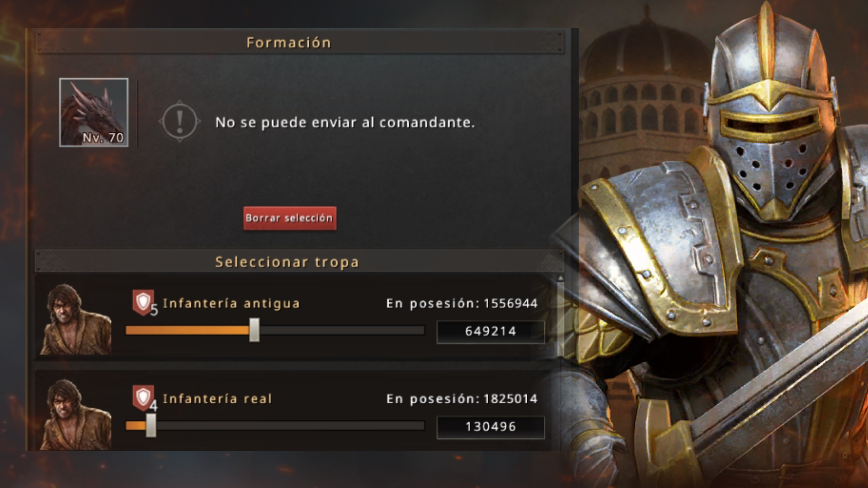
Task: Select the level 70 dragon portrait
Action: (x=94, y=112)
